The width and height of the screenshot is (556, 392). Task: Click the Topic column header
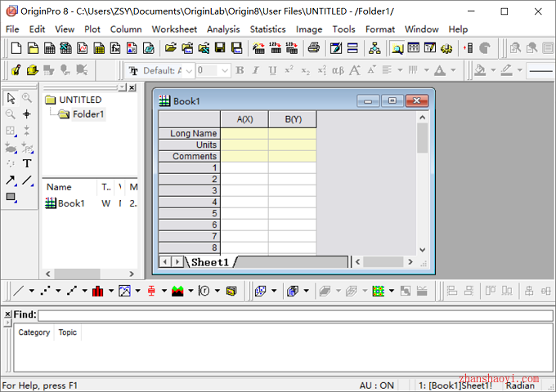[67, 332]
